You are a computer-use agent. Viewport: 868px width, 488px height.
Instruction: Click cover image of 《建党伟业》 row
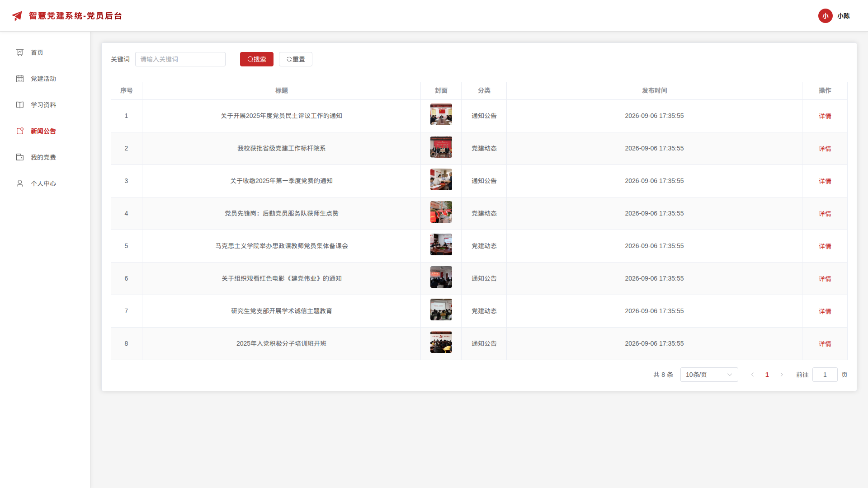coord(441,277)
